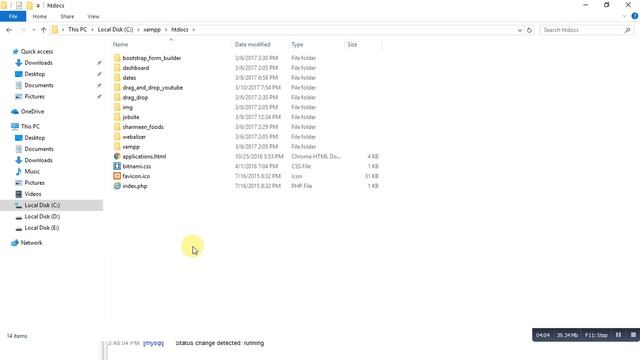The width and height of the screenshot is (640, 360).
Task: Open Local Disk (D:) in navigation pane
Action: click(42, 217)
